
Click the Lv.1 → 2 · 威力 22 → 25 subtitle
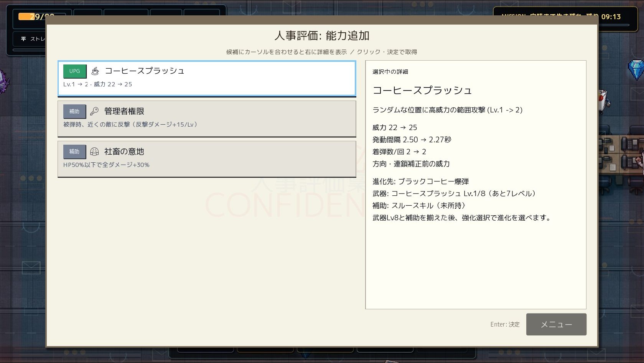97,84
